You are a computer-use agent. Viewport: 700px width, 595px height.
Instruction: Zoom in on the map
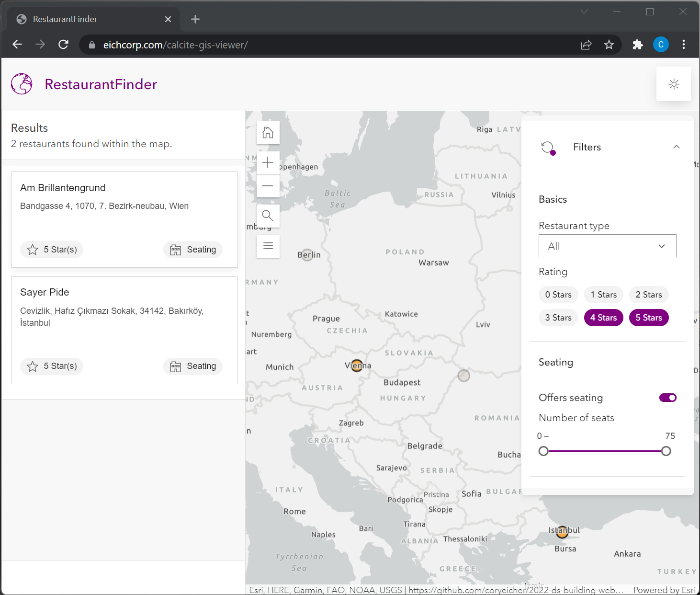point(268,162)
